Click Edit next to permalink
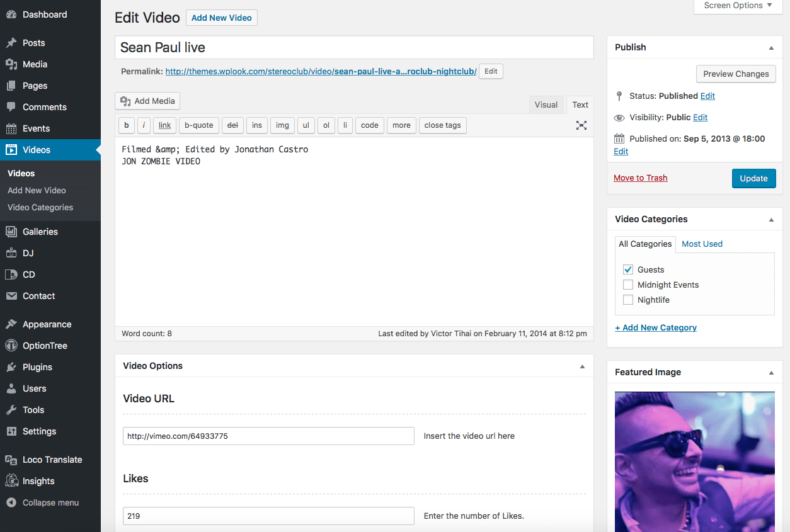This screenshot has width=790, height=532. 491,71
